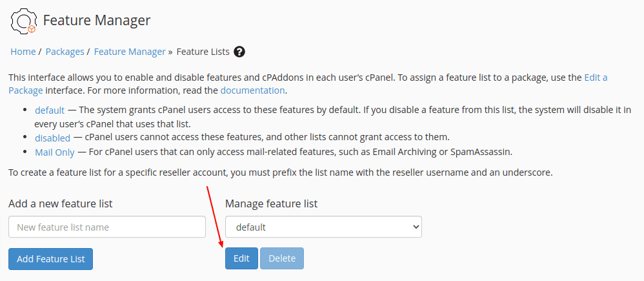Focus the New feature list name field
Image resolution: width=644 pixels, height=281 pixels.
106,227
